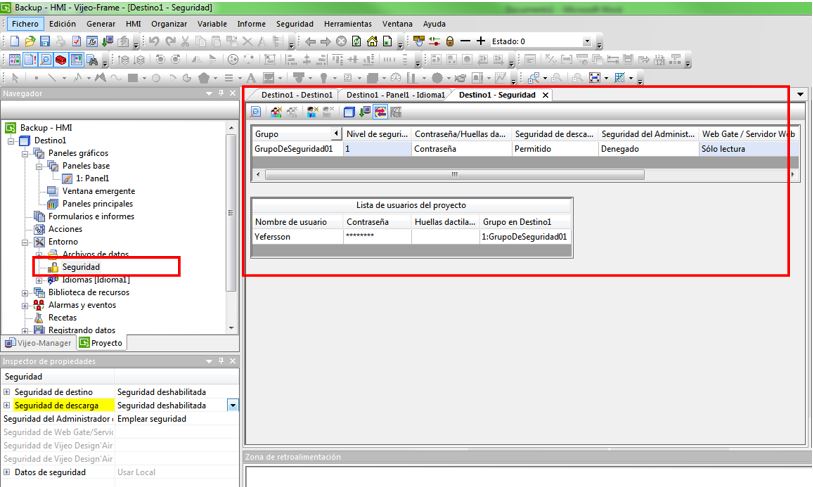Click the first document icon in Seguridad toolbar
The height and width of the screenshot is (487, 813).
(x=256, y=112)
